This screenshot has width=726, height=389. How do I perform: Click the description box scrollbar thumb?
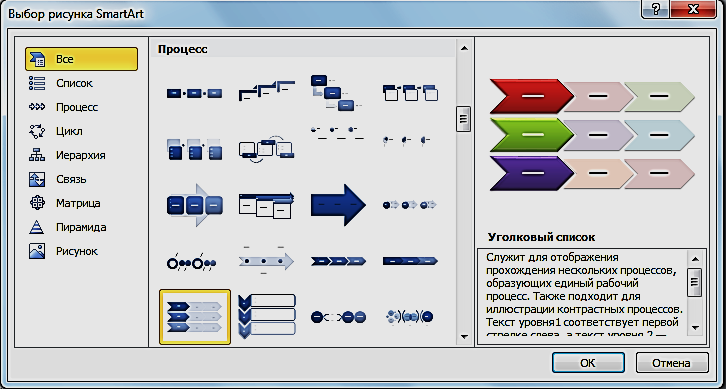(x=695, y=282)
